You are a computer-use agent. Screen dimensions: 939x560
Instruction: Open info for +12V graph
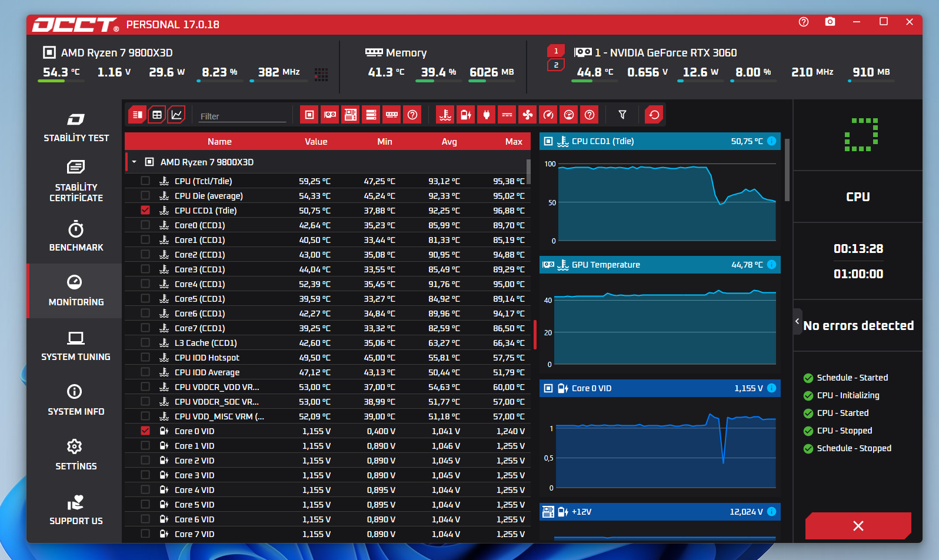point(772,512)
